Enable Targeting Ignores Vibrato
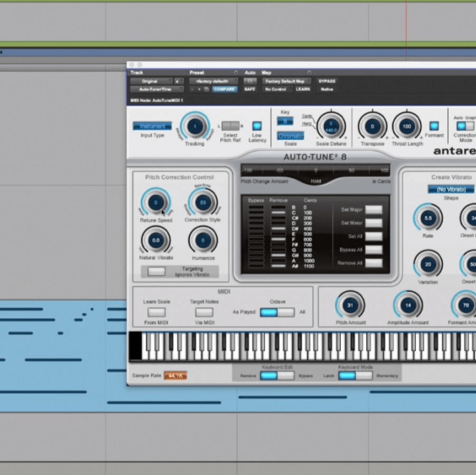Screen dimensions: 476x475 click(x=156, y=271)
